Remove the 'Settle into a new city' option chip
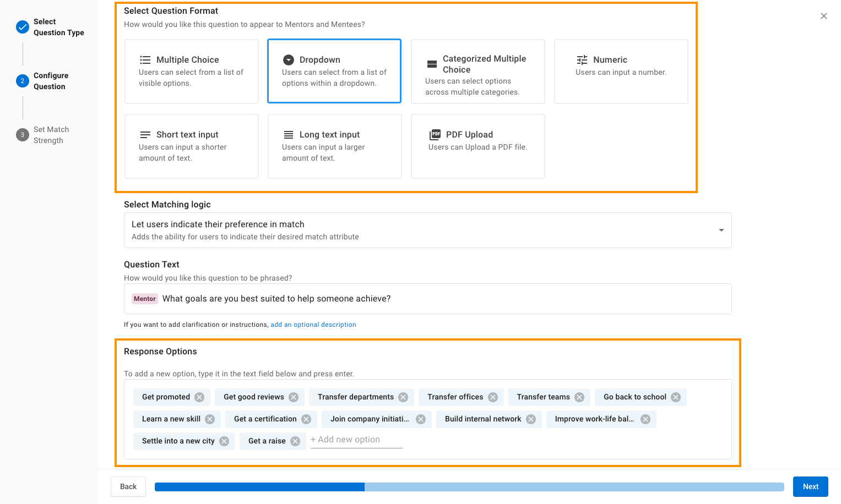This screenshot has width=841, height=504. pos(224,441)
